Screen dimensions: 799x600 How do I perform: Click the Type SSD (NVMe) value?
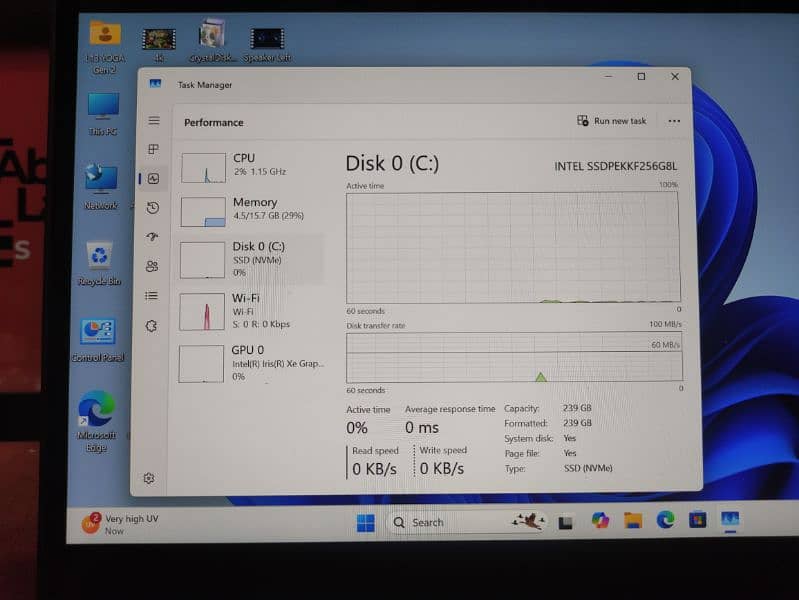[x=588, y=468]
